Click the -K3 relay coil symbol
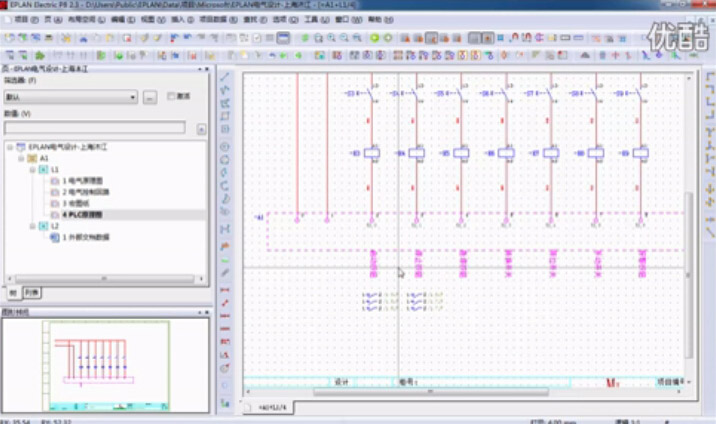This screenshot has height=424, width=716. coord(372,153)
